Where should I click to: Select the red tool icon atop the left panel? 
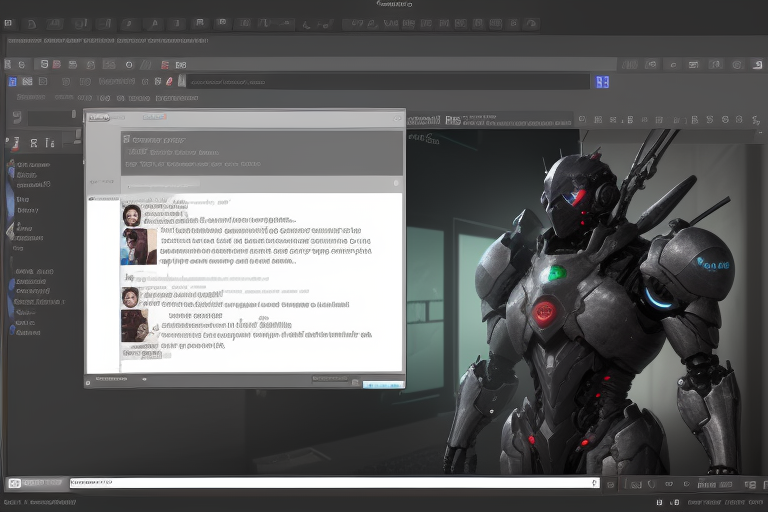(17, 143)
